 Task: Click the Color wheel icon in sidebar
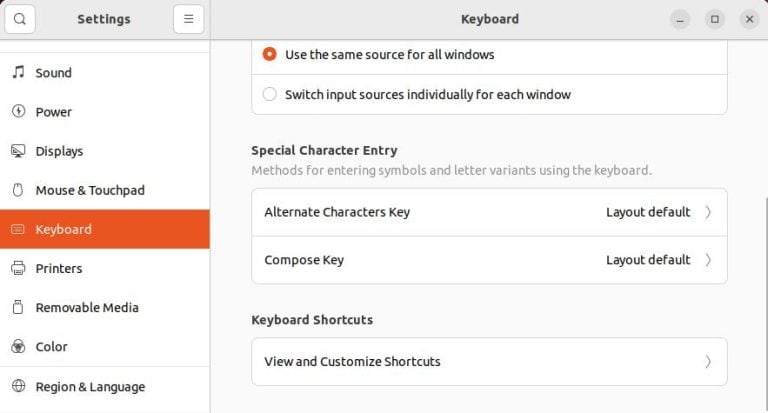18,347
